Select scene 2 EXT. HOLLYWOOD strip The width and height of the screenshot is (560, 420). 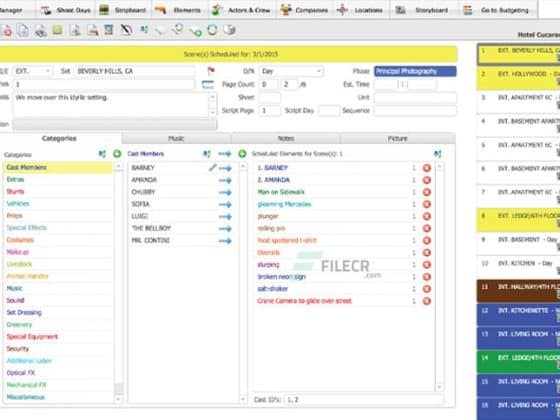[519, 78]
